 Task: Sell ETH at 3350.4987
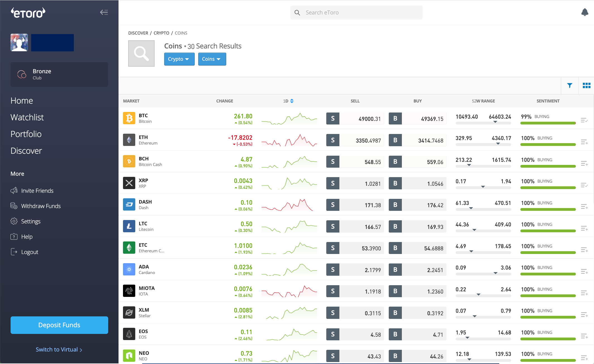pyautogui.click(x=355, y=140)
